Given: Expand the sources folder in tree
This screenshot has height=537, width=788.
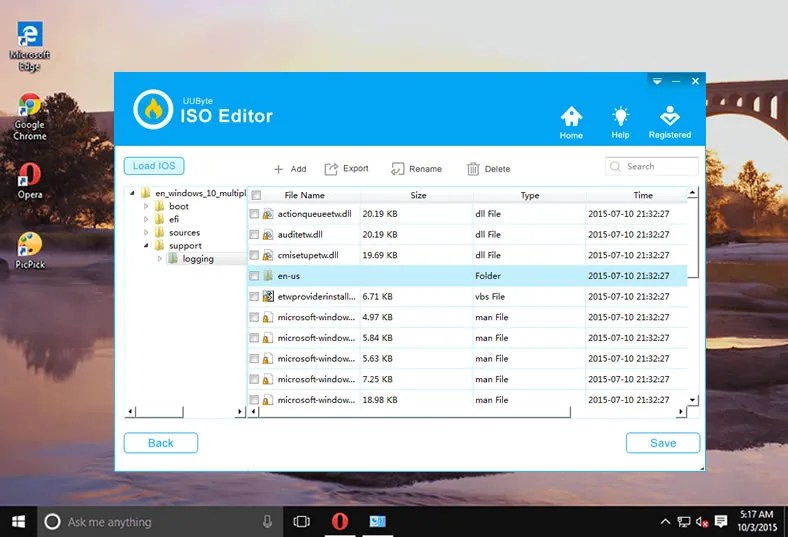Looking at the screenshot, I should tap(146, 233).
